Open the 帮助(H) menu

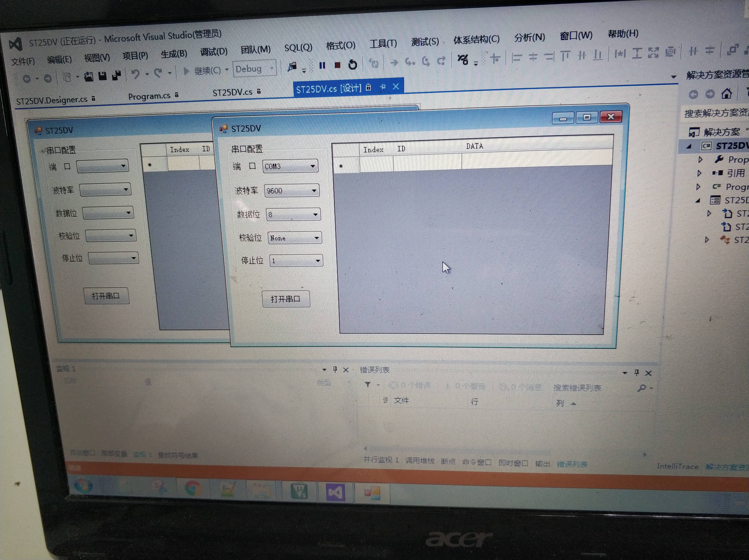[623, 34]
